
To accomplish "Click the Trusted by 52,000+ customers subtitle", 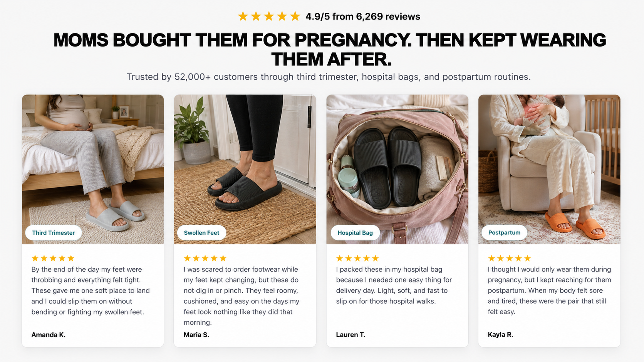I will click(329, 77).
